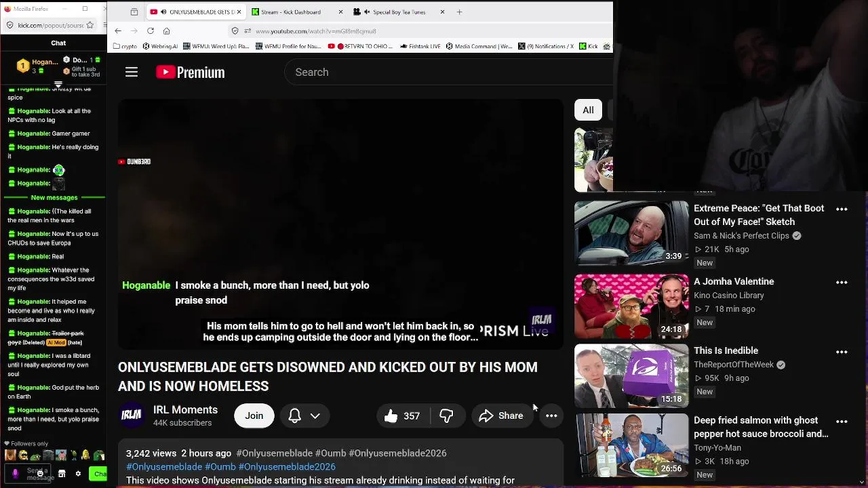Open IRL Moments channel avatar
Screen dimensions: 868x488
click(132, 415)
